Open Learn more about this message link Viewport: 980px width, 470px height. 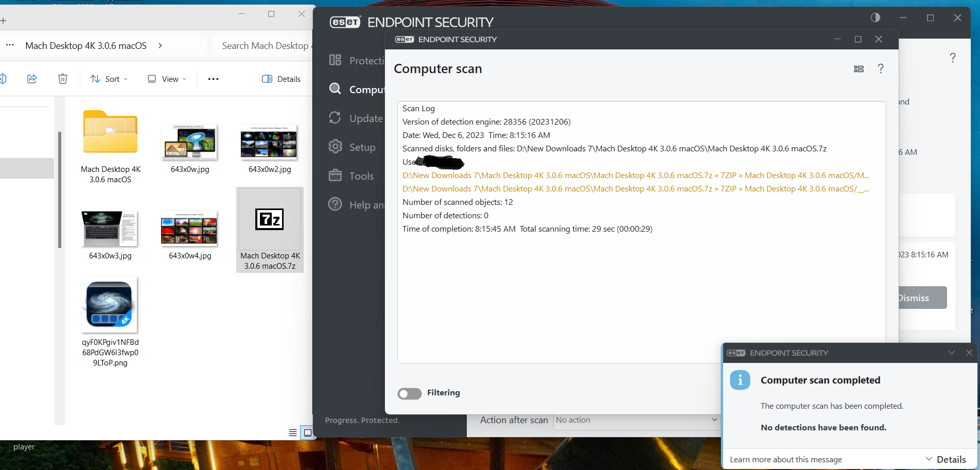[x=786, y=459]
